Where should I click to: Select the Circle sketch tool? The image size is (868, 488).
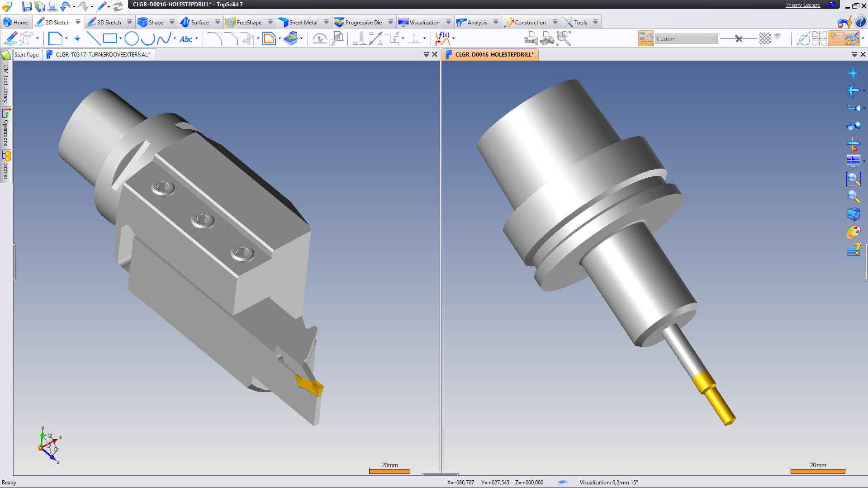point(131,39)
